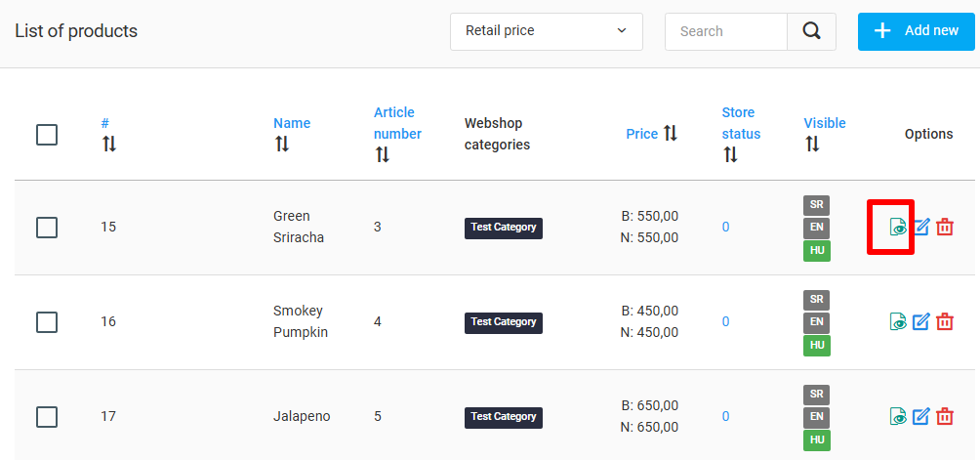Open store status 0 link for Smokey Pumpkin
980x460 pixels.
[725, 322]
